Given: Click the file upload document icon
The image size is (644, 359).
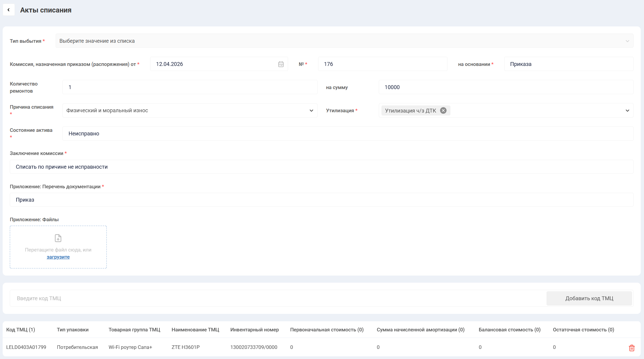Looking at the screenshot, I should click(x=58, y=238).
